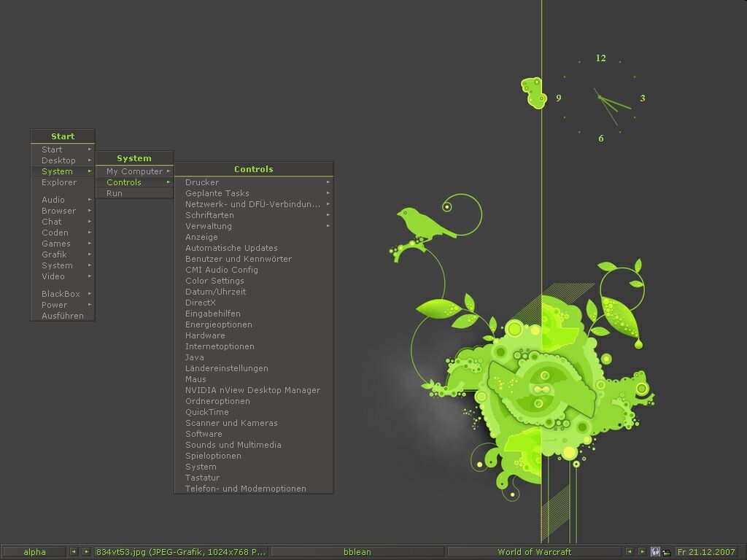Click the System submenu title bar
This screenshot has height=560, width=747.
click(x=134, y=158)
